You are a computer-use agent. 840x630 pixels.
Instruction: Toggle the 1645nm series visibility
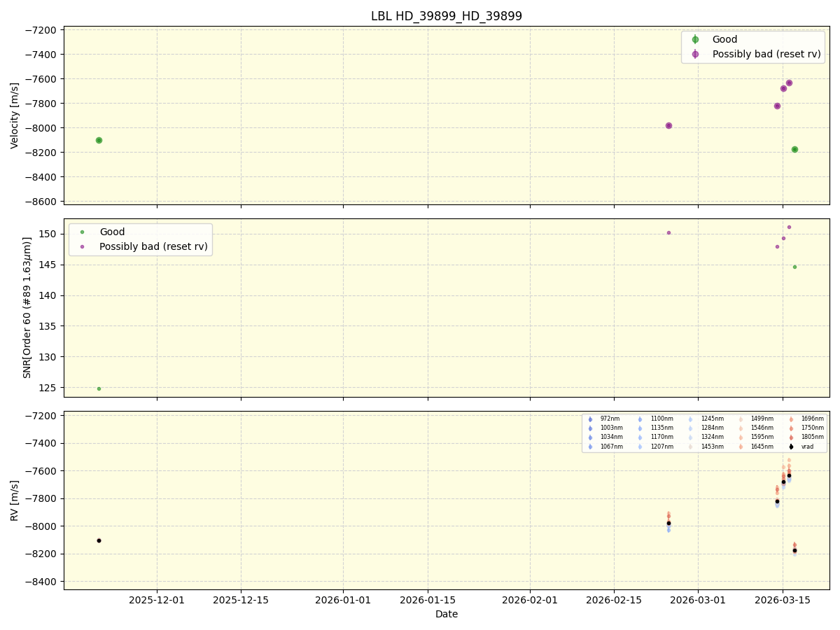pos(741,447)
